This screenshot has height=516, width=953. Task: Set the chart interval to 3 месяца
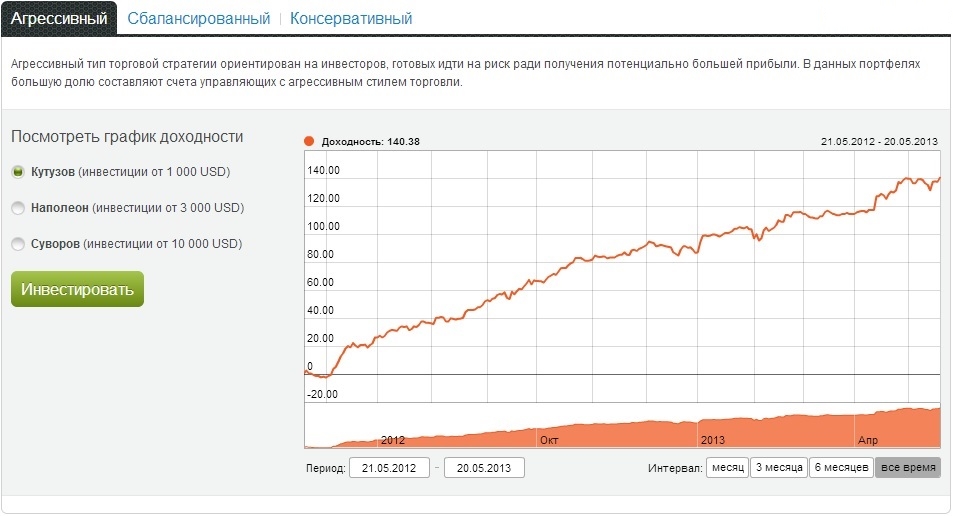[778, 468]
